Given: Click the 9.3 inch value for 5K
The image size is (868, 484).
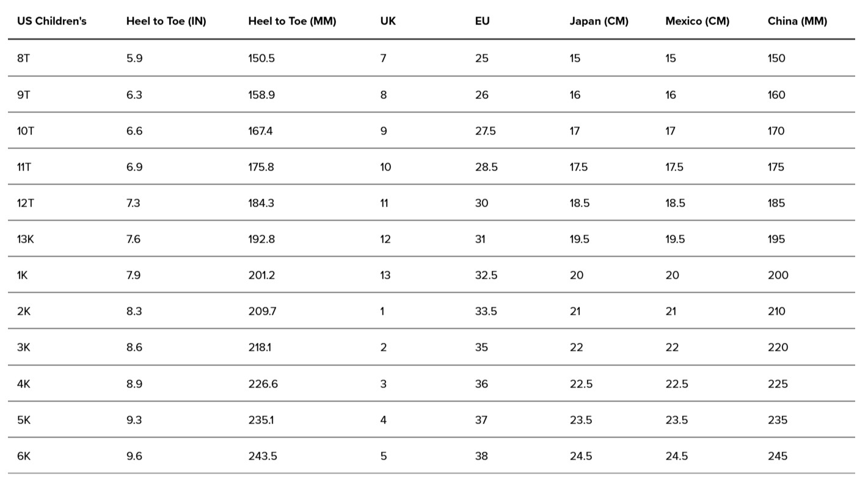Looking at the screenshot, I should click(134, 420).
